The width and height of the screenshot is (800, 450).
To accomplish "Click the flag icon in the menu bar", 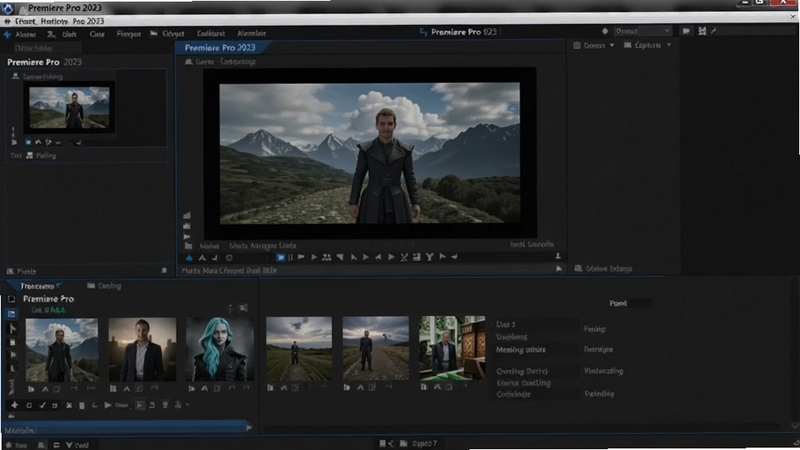I will coord(154,33).
